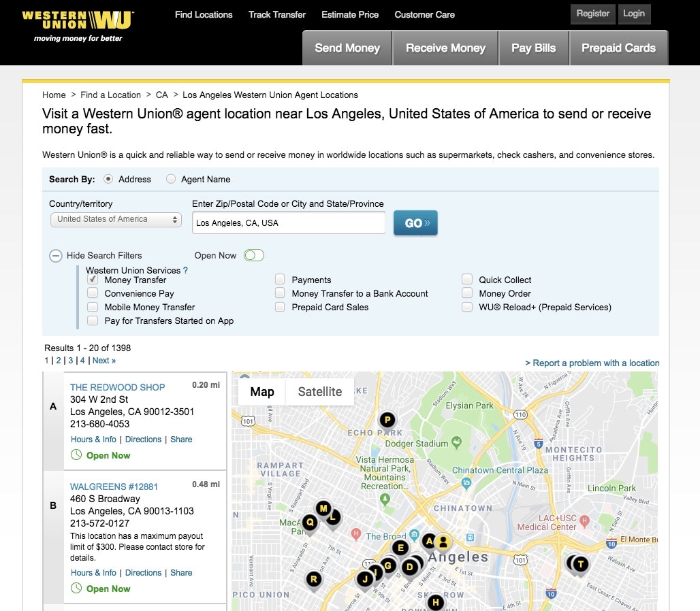
Task: Enable the Open Now toggle
Action: coord(253,255)
